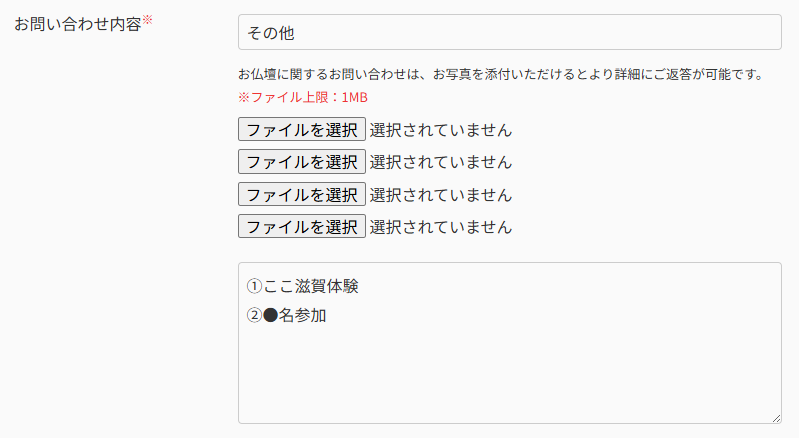Click the first 選択されていません file status text
This screenshot has width=799, height=438.
[440, 130]
